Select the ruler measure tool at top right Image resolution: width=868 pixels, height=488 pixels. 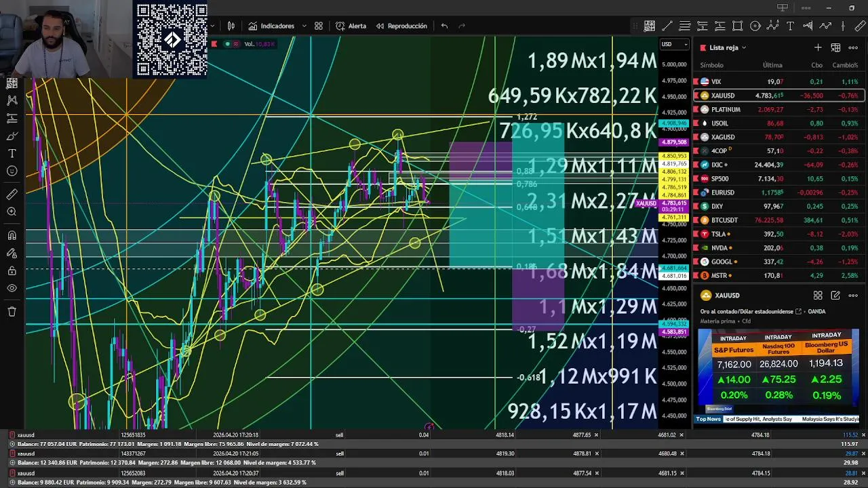[861, 26]
